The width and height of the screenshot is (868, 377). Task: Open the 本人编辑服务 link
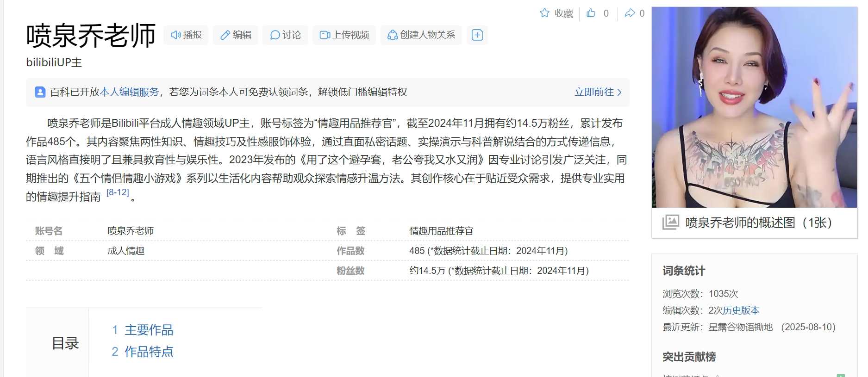coord(129,92)
